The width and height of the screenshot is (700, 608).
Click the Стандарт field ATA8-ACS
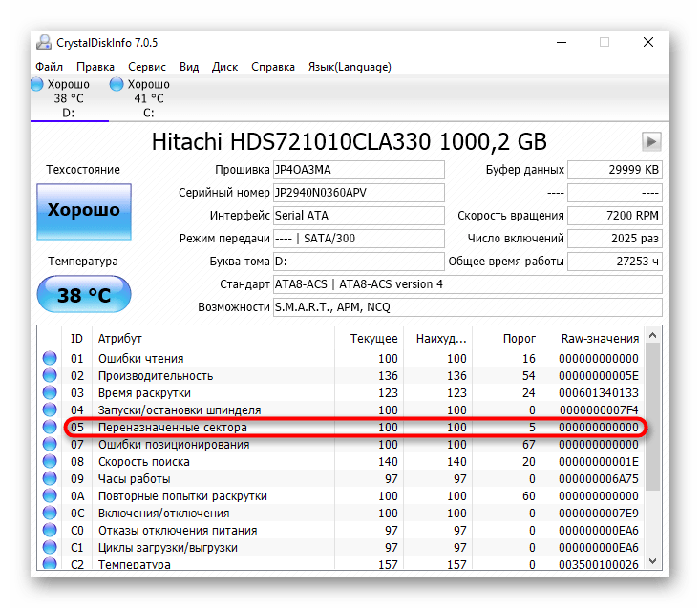pos(468,284)
